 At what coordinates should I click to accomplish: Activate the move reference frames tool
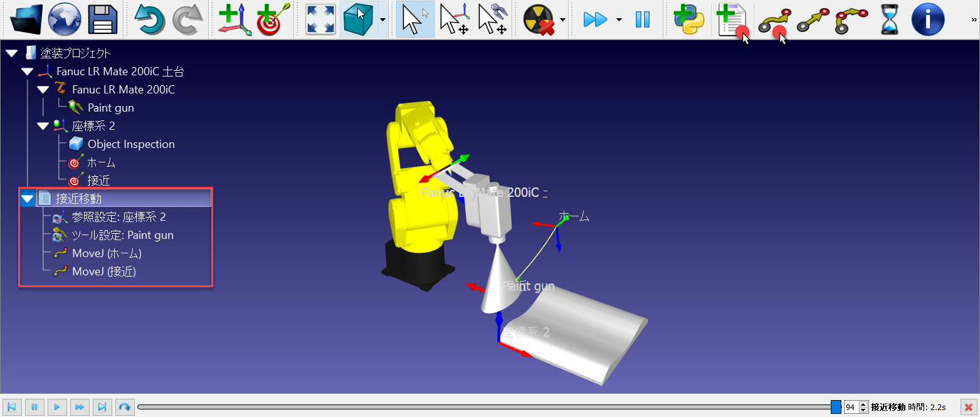point(455,19)
